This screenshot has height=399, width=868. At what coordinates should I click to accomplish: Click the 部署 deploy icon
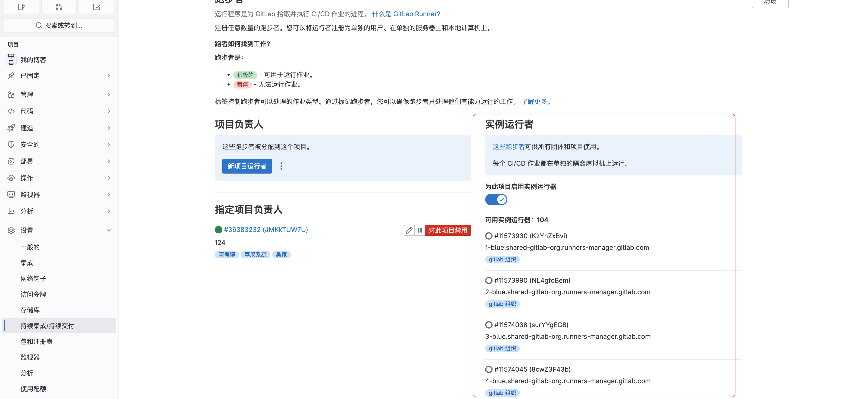pyautogui.click(x=11, y=161)
